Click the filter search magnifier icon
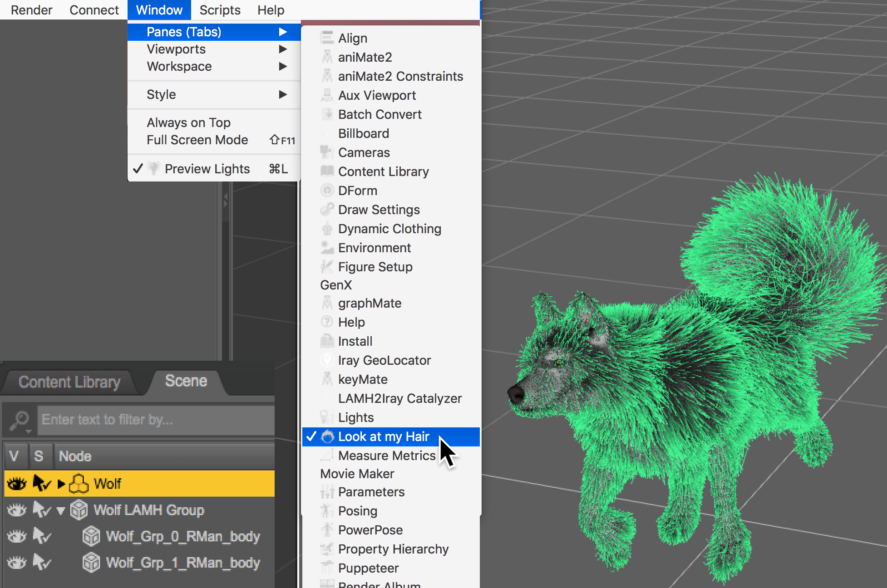The width and height of the screenshot is (887, 588). (x=20, y=420)
